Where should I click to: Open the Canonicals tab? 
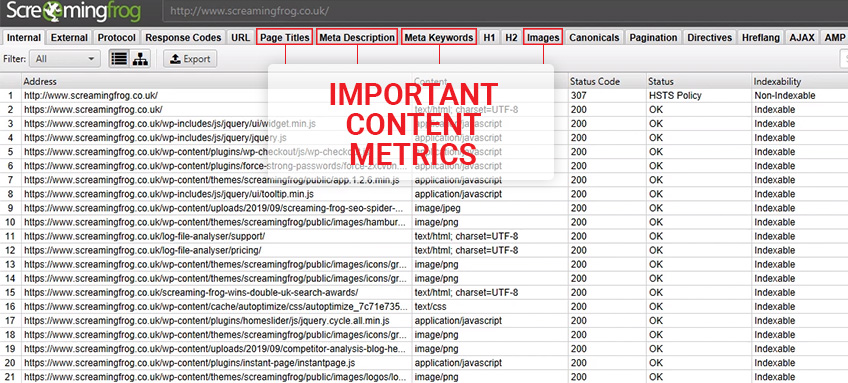[594, 37]
